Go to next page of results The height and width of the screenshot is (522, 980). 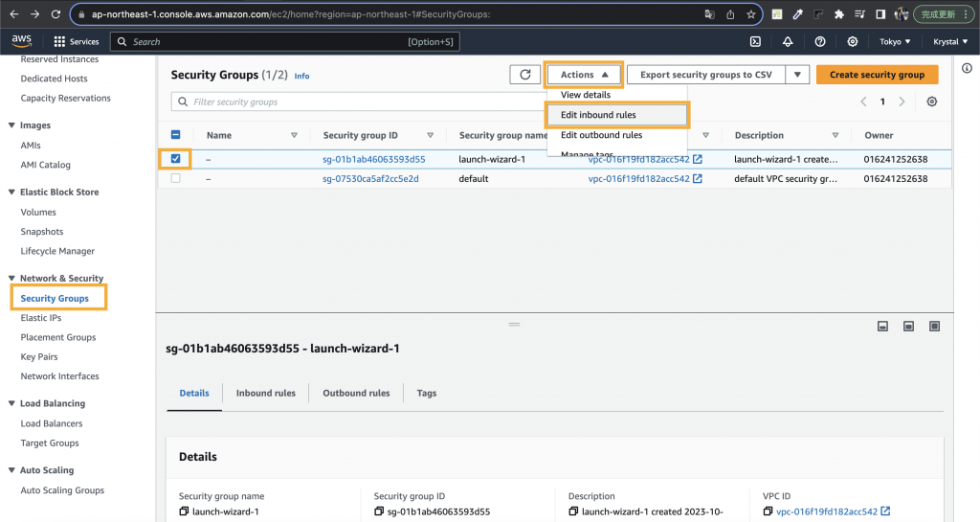(x=902, y=102)
